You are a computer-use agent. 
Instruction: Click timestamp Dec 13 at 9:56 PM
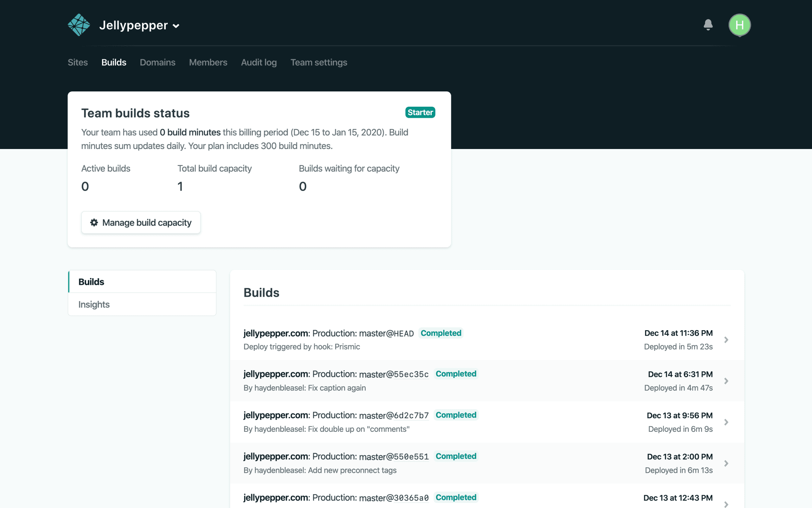679,416
